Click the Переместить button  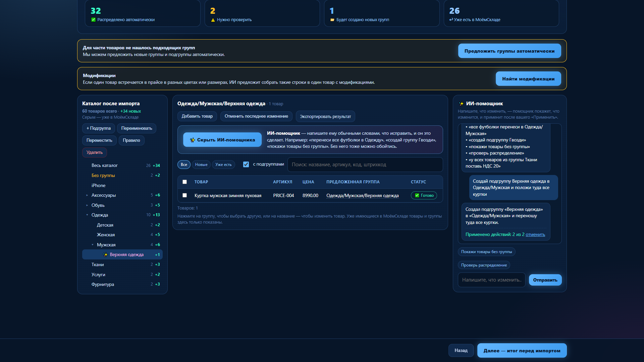[x=99, y=140]
